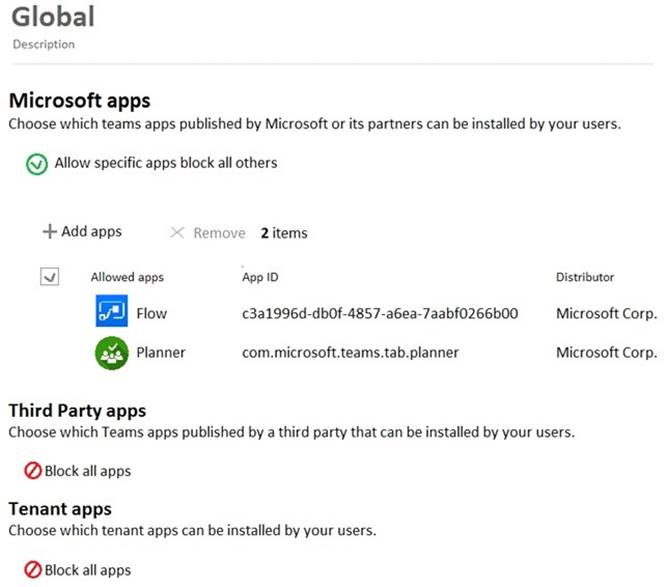Open the Third Party apps 'Block all apps' dropdown

pyautogui.click(x=87, y=471)
